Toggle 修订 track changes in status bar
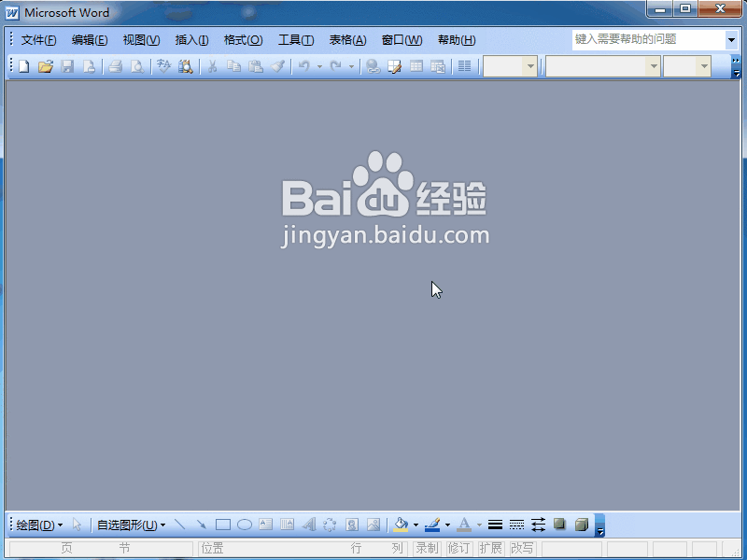This screenshot has width=747, height=560. 458,549
